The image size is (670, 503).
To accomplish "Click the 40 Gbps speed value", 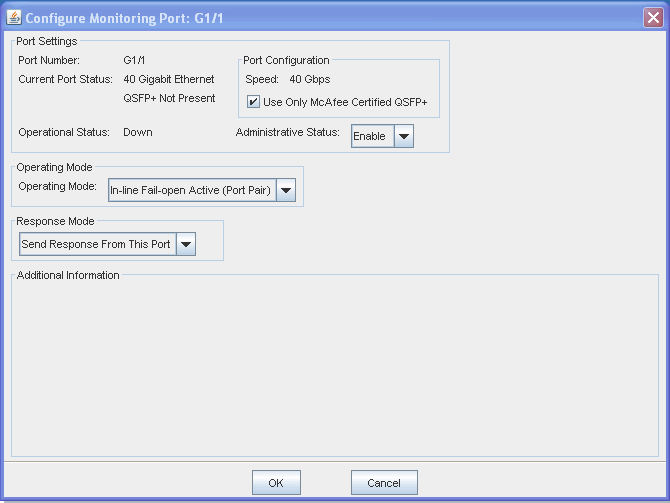I will tap(310, 79).
